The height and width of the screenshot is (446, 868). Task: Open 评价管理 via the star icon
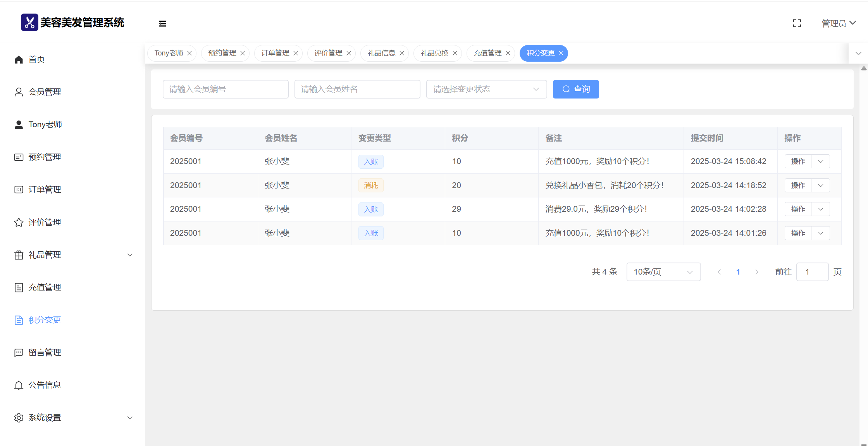click(19, 222)
